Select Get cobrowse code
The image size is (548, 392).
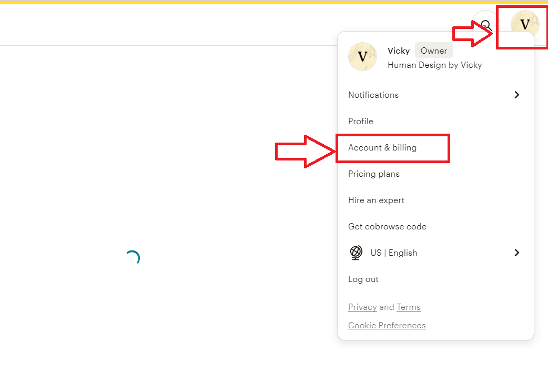click(x=387, y=227)
